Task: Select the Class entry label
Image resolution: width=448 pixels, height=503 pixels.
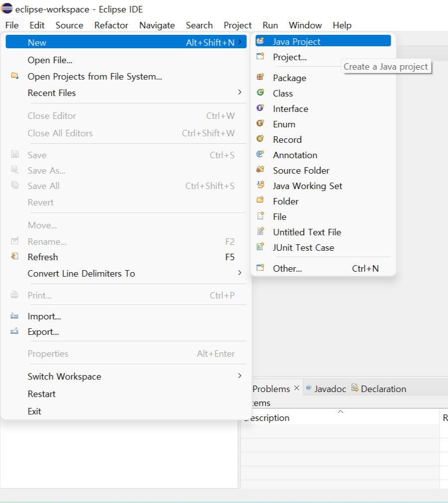Action: coord(283,94)
